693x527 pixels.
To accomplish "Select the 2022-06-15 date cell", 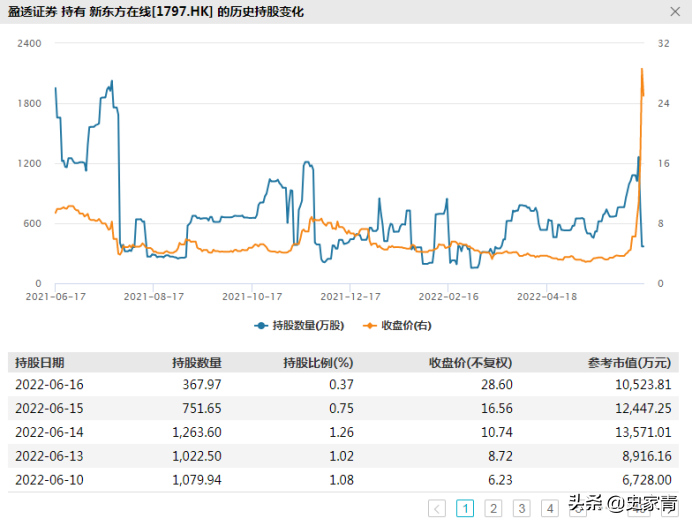I will [49, 409].
